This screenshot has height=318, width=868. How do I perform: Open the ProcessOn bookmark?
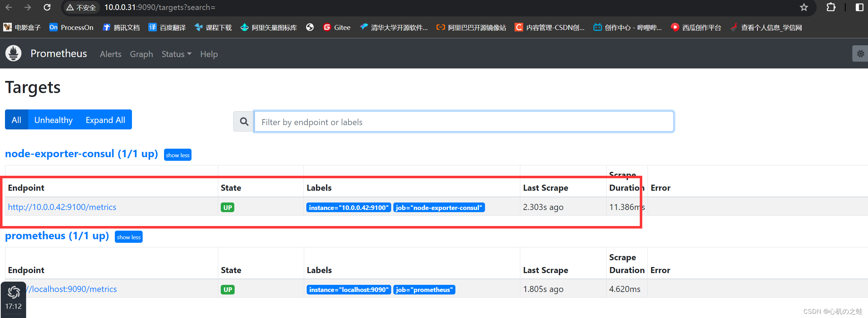point(71,27)
